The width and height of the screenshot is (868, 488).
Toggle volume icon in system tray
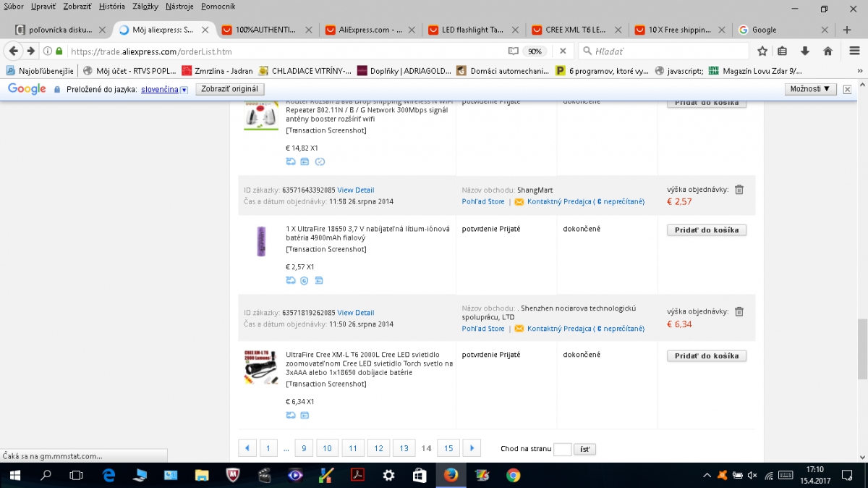point(752,476)
